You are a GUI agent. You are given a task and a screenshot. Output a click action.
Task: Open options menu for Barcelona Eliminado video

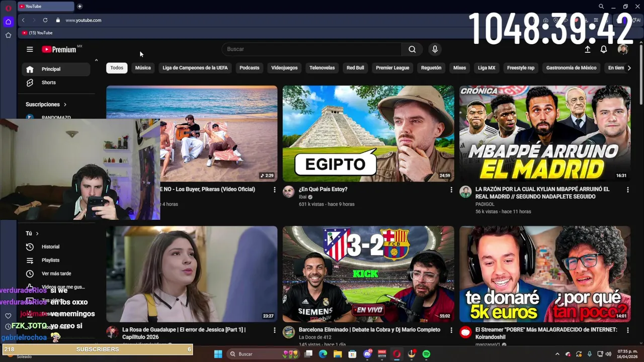pyautogui.click(x=451, y=330)
